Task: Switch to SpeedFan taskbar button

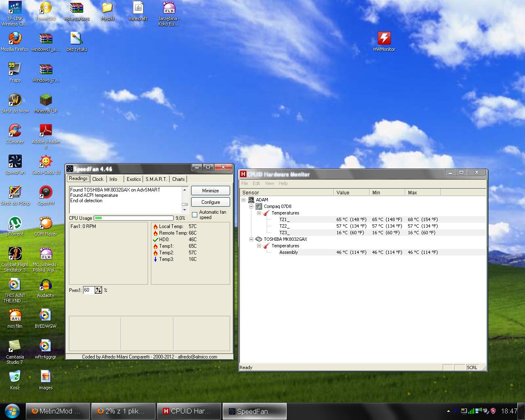Action: coord(254,411)
